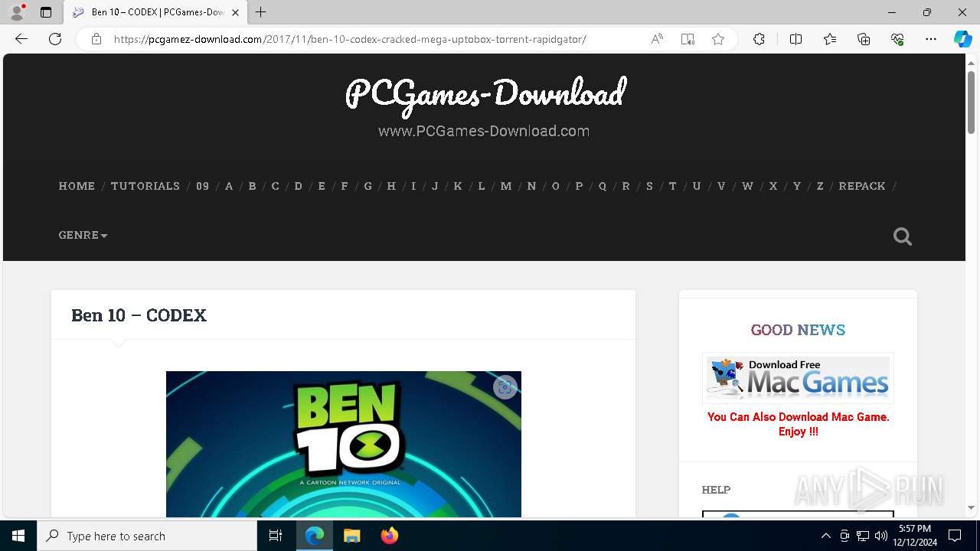Launch the Copilot sidebar icon
Viewport: 980px width, 551px height.
[x=962, y=39]
